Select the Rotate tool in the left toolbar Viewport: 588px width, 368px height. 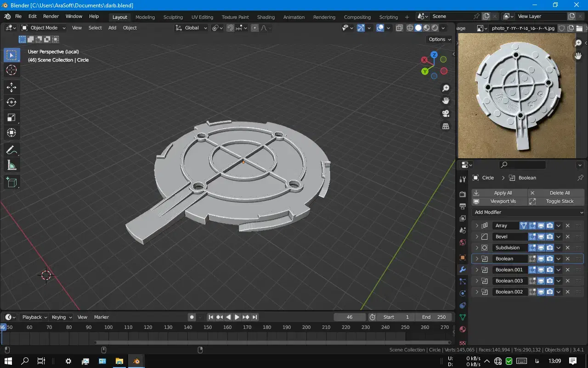(11, 102)
